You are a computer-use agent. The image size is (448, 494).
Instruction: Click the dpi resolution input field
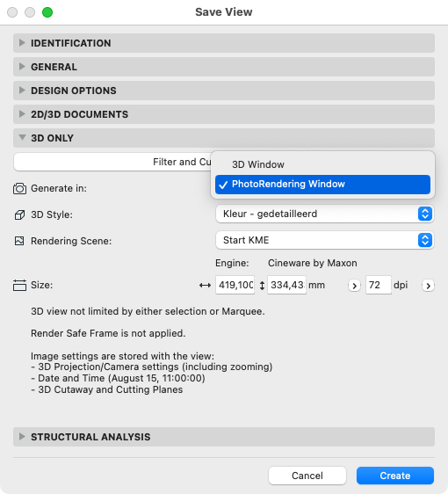[x=379, y=285]
